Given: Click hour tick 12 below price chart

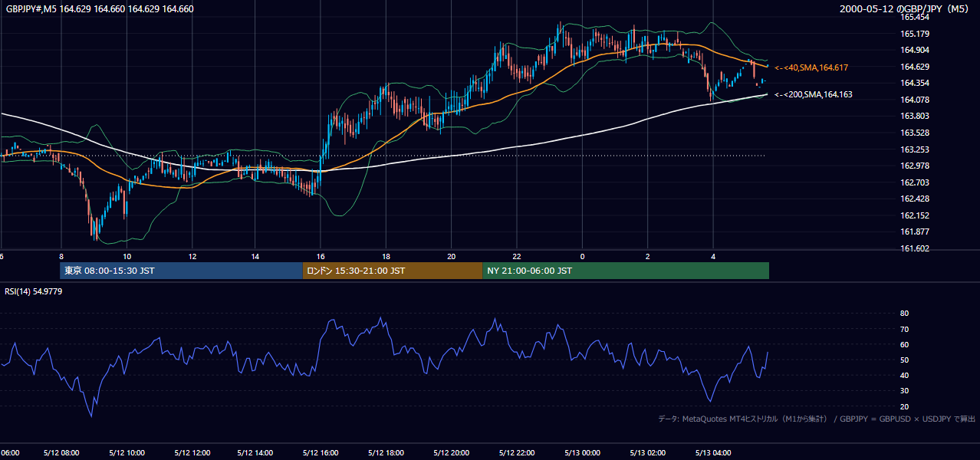Looking at the screenshot, I should coord(192,256).
